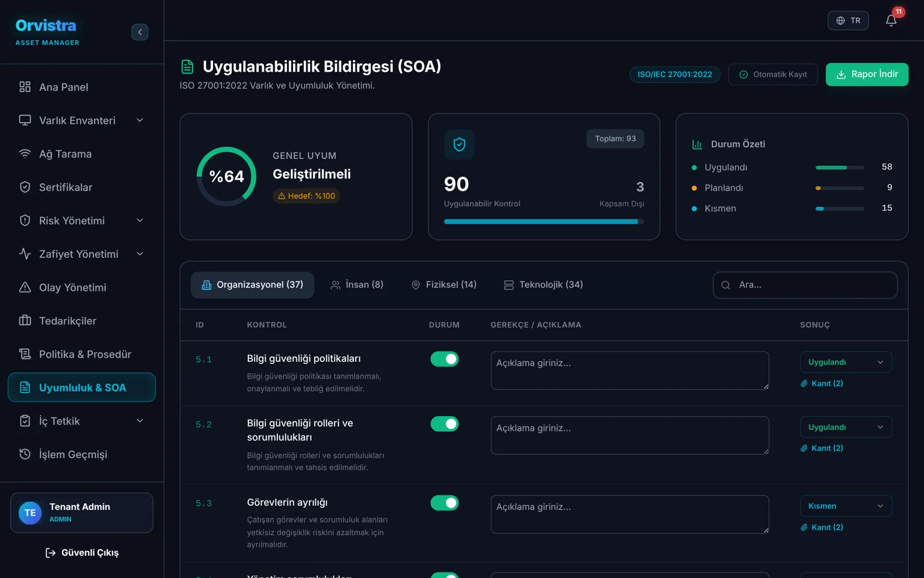This screenshot has width=924, height=578.
Task: Click the Açıklama field for control 5.1
Action: tap(629, 370)
